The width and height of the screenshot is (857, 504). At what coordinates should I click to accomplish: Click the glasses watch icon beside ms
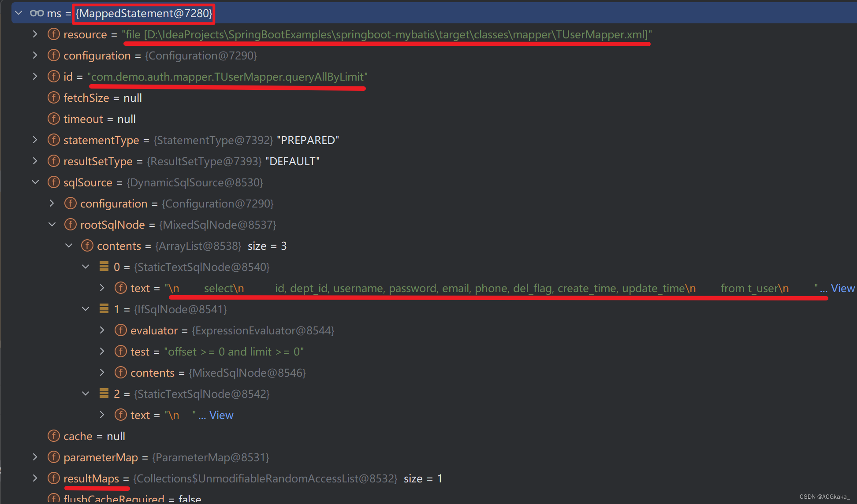pos(37,13)
